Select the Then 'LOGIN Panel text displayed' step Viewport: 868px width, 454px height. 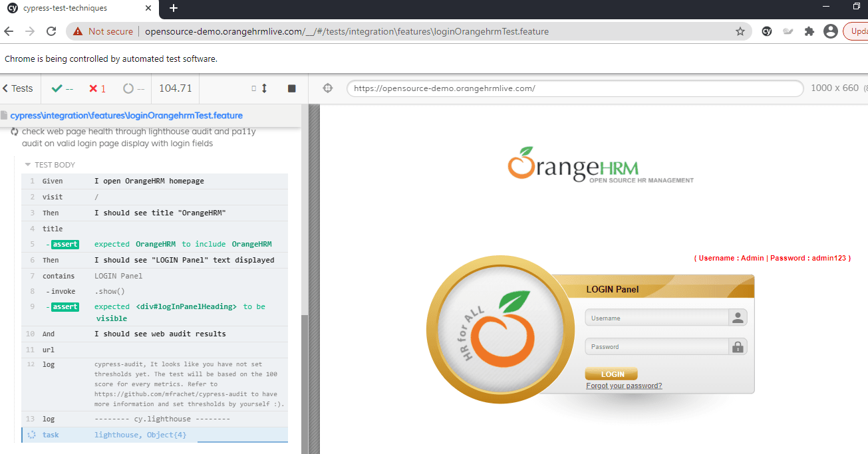(154, 260)
